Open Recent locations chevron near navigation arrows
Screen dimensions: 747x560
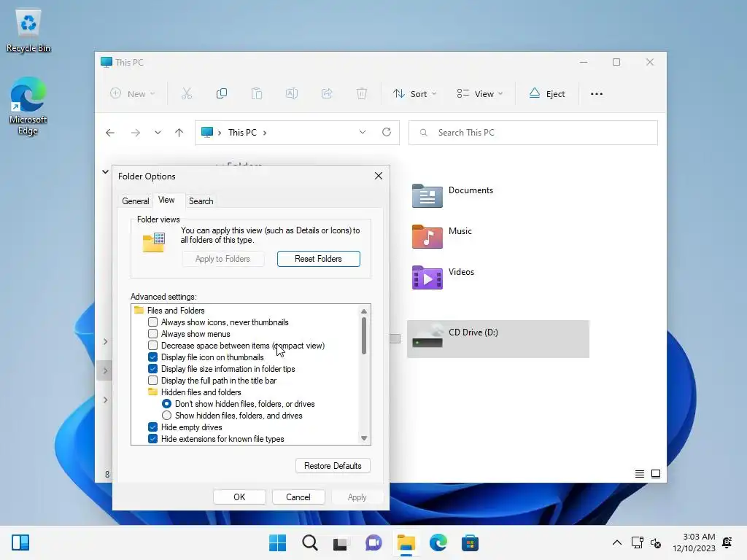(x=158, y=133)
